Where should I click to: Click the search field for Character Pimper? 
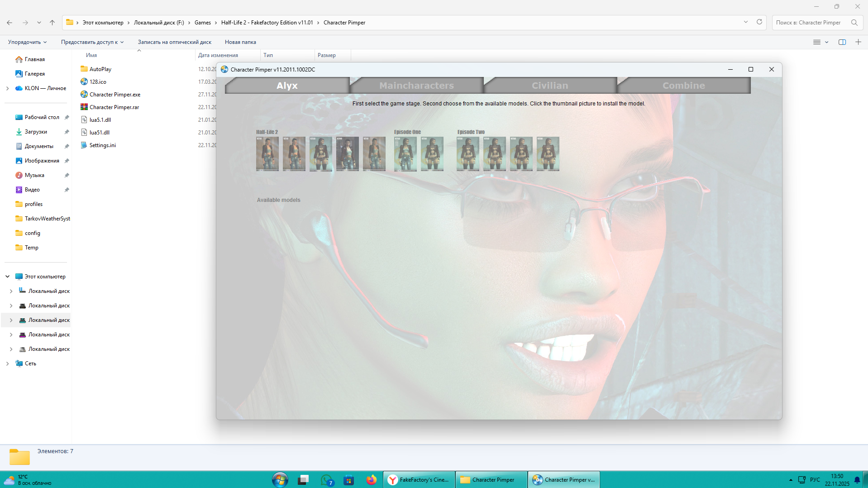click(x=810, y=23)
